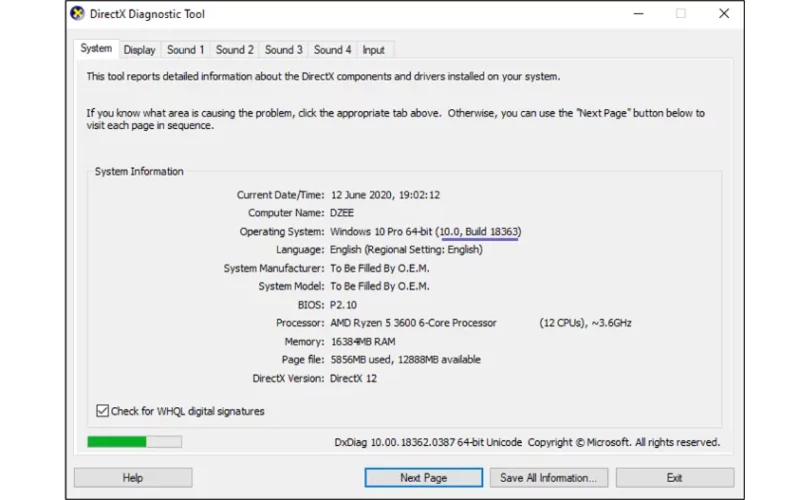800x500 pixels.
Task: Click the Next Page button
Action: coord(423,478)
